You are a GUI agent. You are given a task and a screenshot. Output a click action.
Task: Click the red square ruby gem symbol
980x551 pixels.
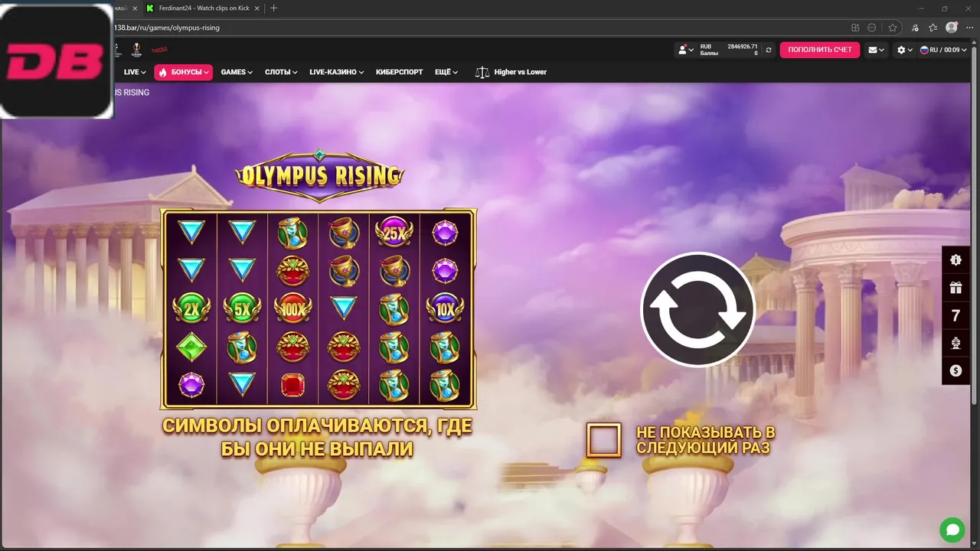coord(292,385)
